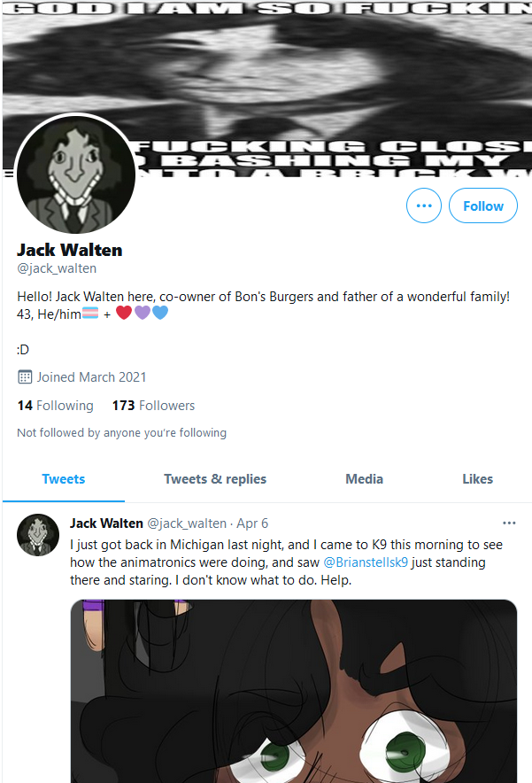Click the Jack Walten name in tweet header
Viewport: 532px width, 783px height.
[x=106, y=523]
